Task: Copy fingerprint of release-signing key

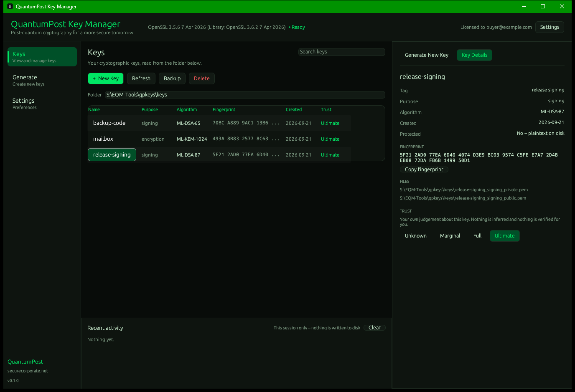Action: coord(424,169)
